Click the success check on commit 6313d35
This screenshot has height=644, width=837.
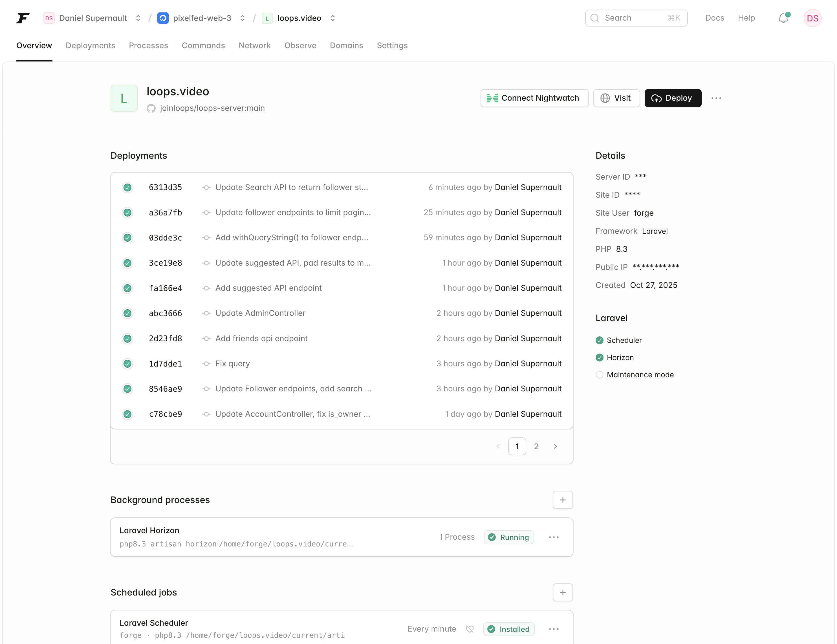pos(127,187)
